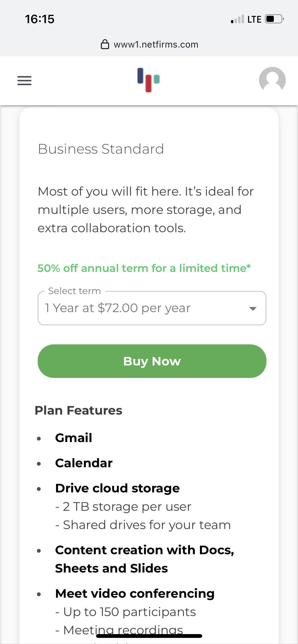Viewport: 298px width, 644px height.
Task: Tap the lock icon in address bar
Action: pos(105,44)
